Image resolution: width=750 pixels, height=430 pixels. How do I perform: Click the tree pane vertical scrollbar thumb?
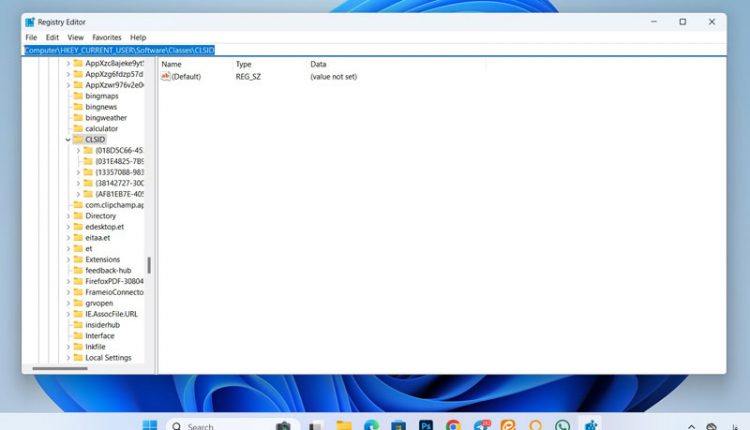point(149,265)
